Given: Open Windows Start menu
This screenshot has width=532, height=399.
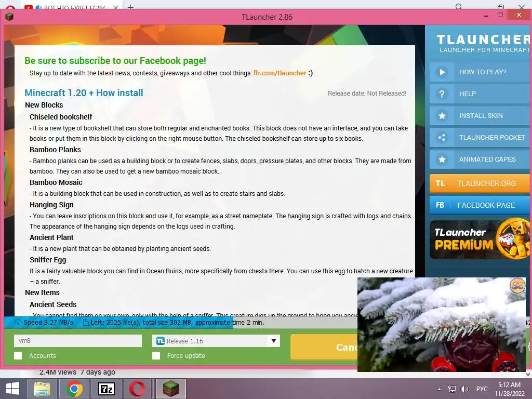Looking at the screenshot, I should [x=12, y=389].
